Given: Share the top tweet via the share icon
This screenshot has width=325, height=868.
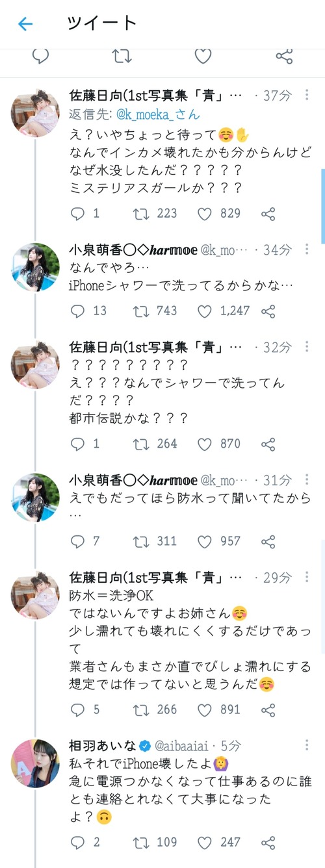Looking at the screenshot, I should pyautogui.click(x=284, y=56).
